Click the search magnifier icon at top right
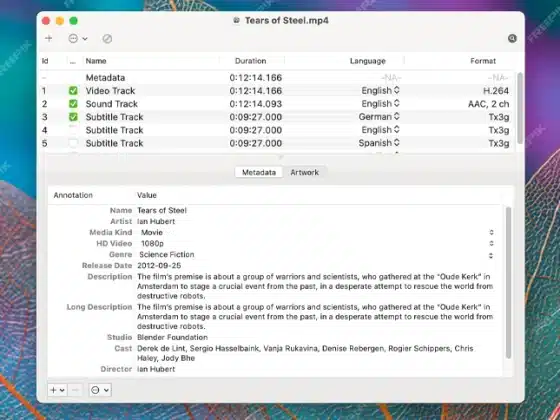The height and width of the screenshot is (420, 560). (512, 38)
